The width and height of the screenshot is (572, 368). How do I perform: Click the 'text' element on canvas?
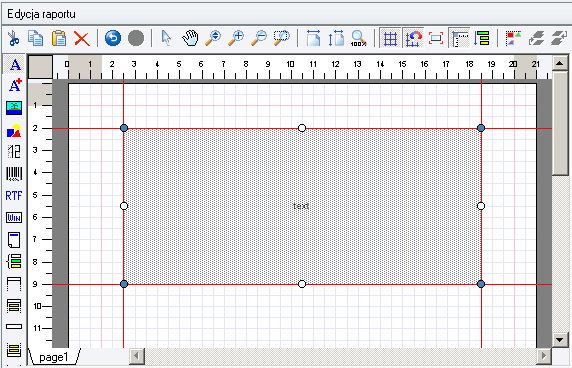pos(301,206)
